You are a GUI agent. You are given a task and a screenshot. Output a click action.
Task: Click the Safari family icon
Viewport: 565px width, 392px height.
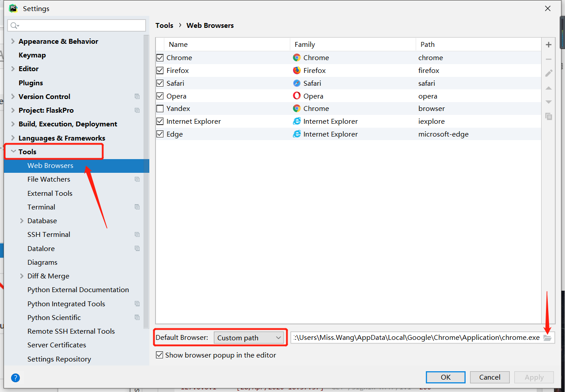tap(297, 83)
